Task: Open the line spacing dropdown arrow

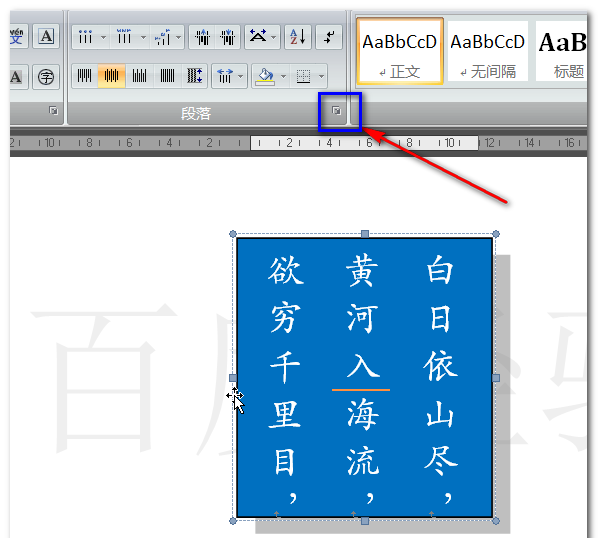Action: click(241, 76)
